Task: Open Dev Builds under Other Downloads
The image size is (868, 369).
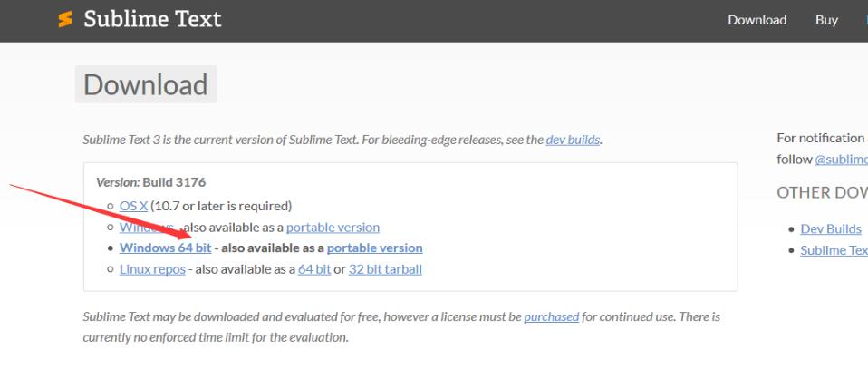Action: click(831, 228)
